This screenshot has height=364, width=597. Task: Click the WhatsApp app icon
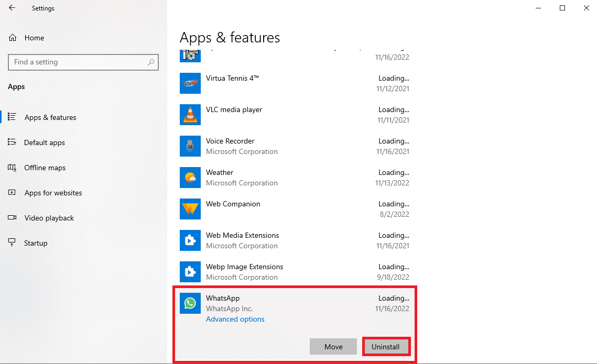pos(190,303)
